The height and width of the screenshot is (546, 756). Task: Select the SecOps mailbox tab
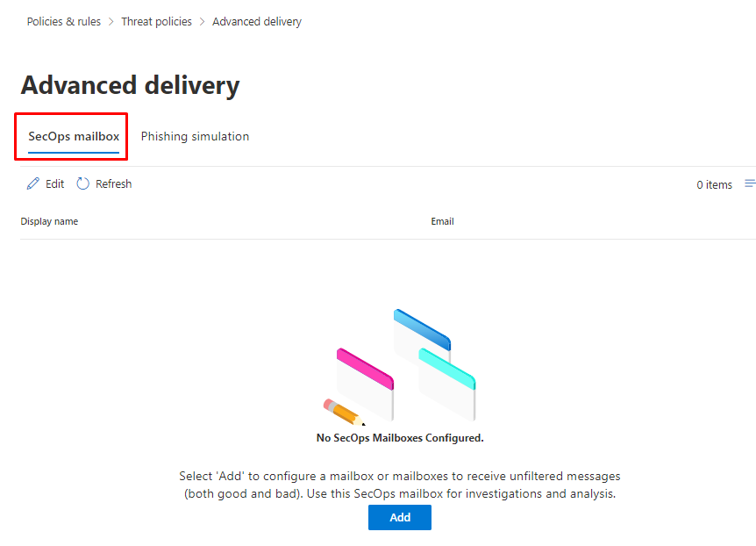[74, 137]
